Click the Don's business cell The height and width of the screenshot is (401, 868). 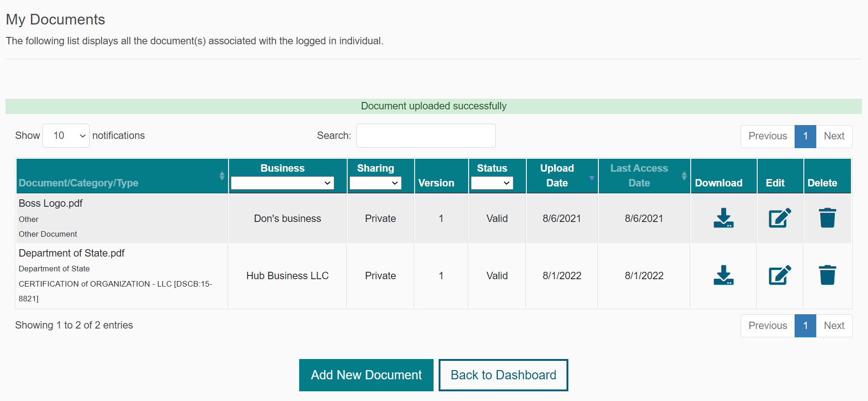tap(287, 219)
